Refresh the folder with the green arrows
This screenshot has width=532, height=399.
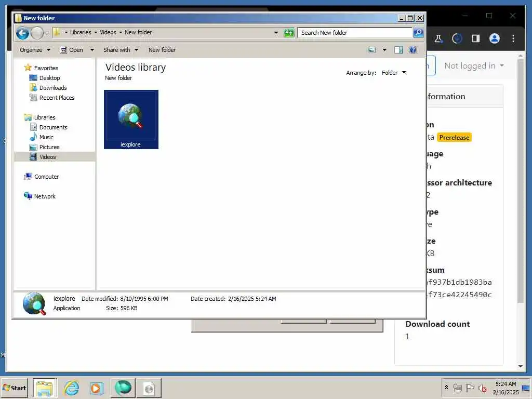tap(289, 33)
